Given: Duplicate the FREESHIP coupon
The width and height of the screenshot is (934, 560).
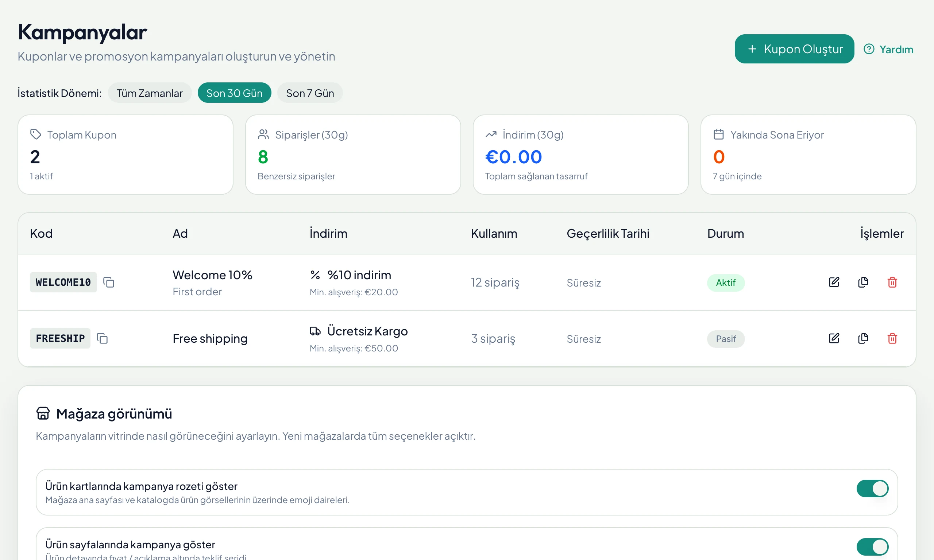Looking at the screenshot, I should [x=863, y=338].
